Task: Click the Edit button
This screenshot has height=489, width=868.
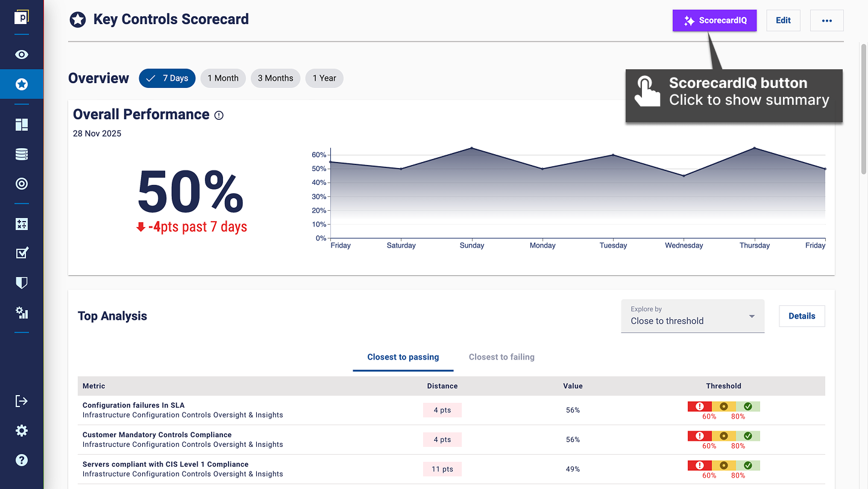Action: [x=783, y=20]
